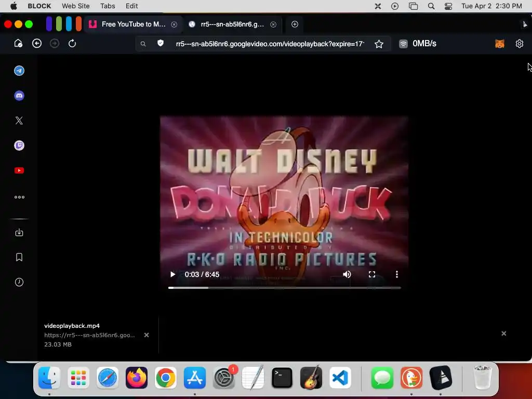This screenshot has width=532, height=399.
Task: Open the Edit menu
Action: pyautogui.click(x=131, y=6)
